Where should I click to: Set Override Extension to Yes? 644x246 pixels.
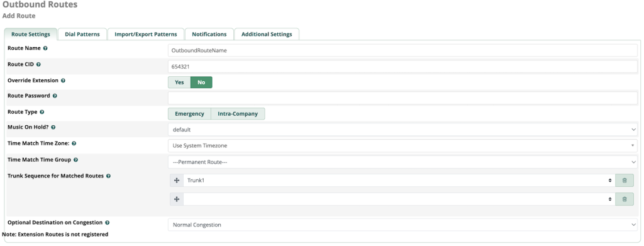coord(179,82)
